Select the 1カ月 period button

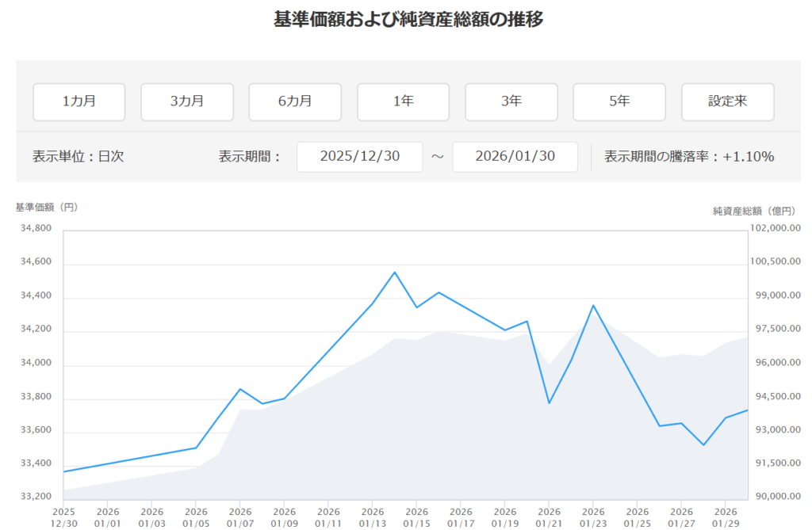[x=79, y=101]
